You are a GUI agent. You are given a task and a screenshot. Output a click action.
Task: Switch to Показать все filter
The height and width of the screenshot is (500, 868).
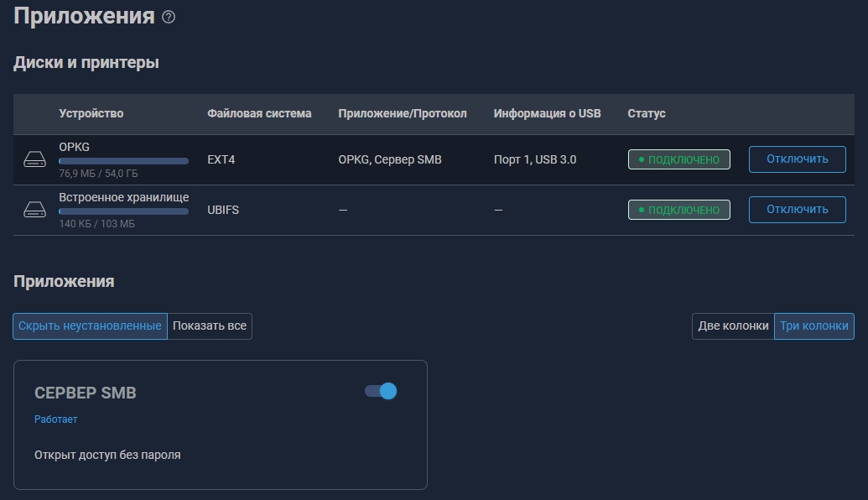click(210, 326)
